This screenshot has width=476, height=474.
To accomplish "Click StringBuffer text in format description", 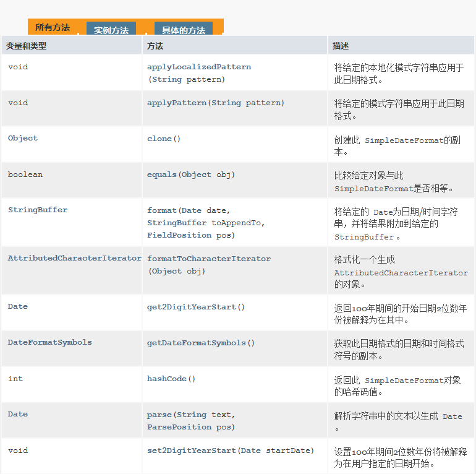I will [x=364, y=237].
